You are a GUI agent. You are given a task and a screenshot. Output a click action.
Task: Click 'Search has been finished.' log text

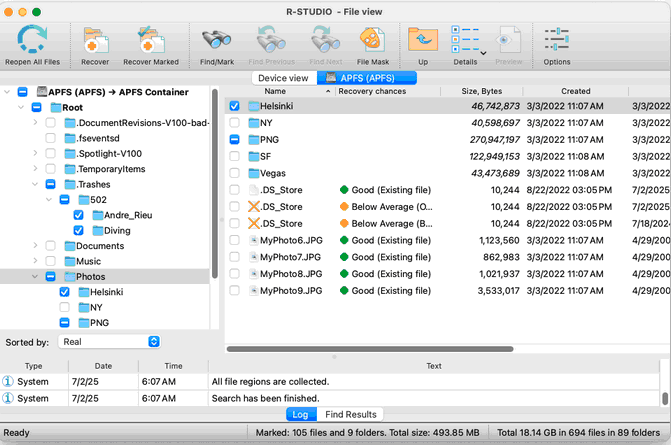pyautogui.click(x=265, y=398)
